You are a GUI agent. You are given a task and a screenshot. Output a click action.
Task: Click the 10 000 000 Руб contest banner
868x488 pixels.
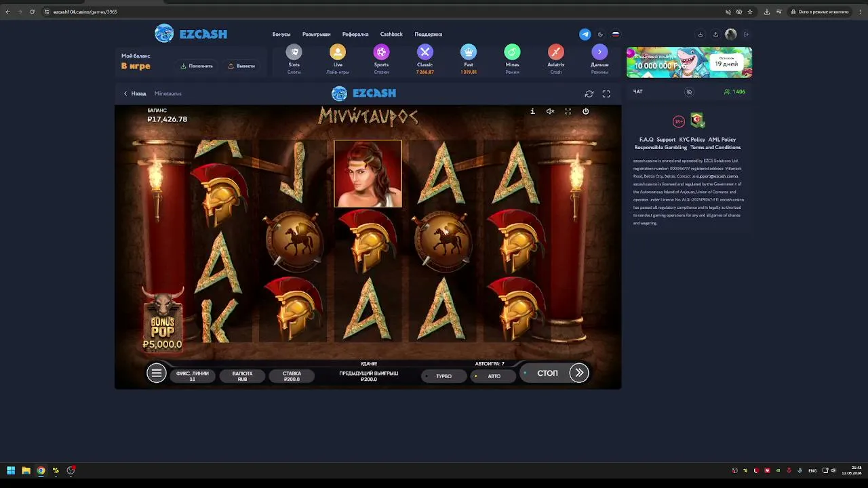pyautogui.click(x=689, y=62)
